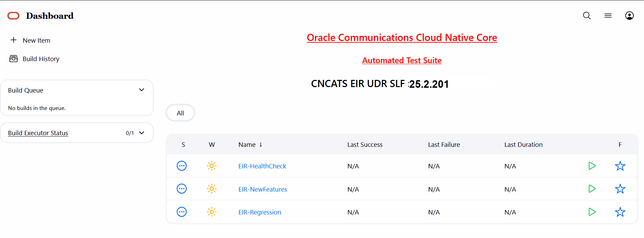Open the search magnifier icon
Screen dimensions: 644x238
tap(587, 16)
